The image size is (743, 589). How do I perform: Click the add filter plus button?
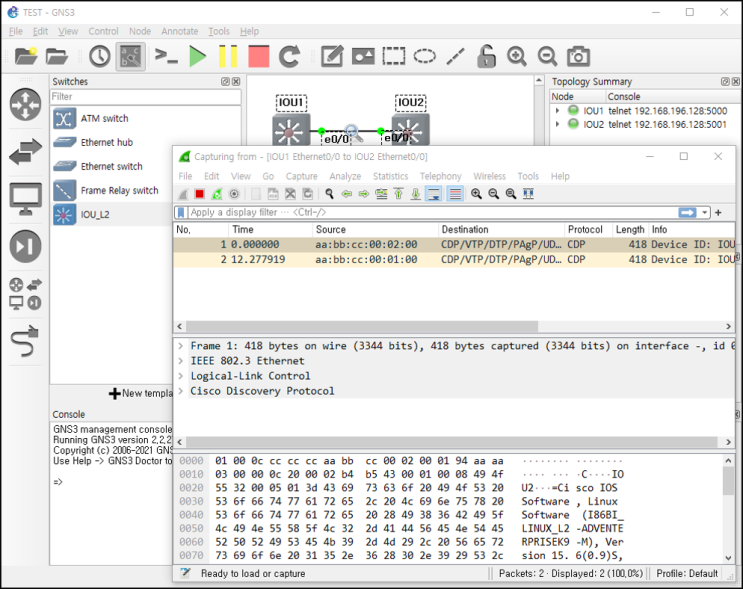click(719, 212)
